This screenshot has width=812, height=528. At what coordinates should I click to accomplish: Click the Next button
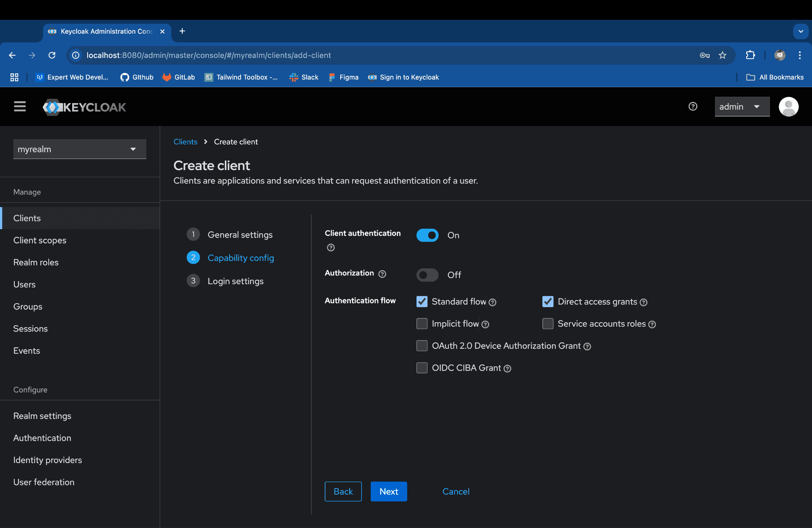tap(389, 492)
